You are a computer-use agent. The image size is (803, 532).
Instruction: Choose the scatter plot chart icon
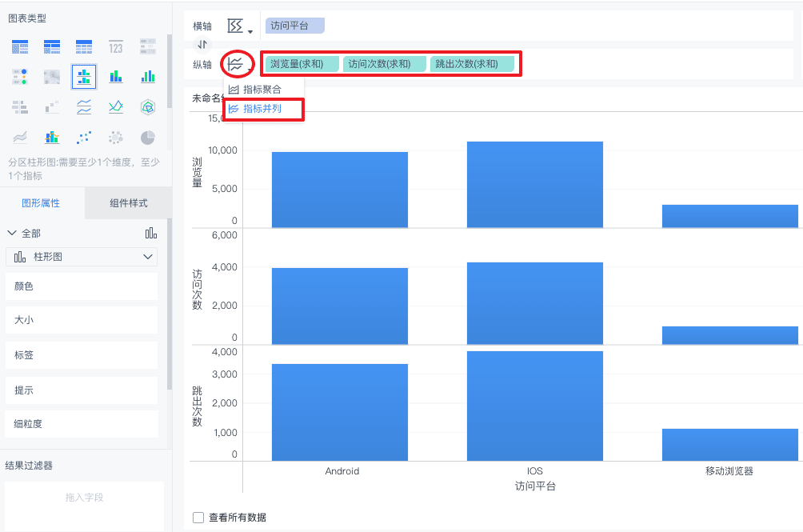coord(84,138)
